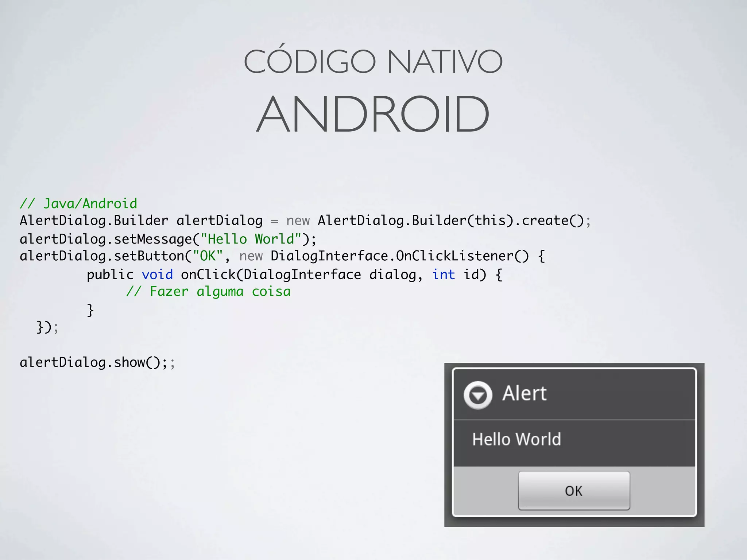Click the 'alertDialog.setButton("OK"' code line
Viewport: 747px width, 560px height.
[x=282, y=256]
